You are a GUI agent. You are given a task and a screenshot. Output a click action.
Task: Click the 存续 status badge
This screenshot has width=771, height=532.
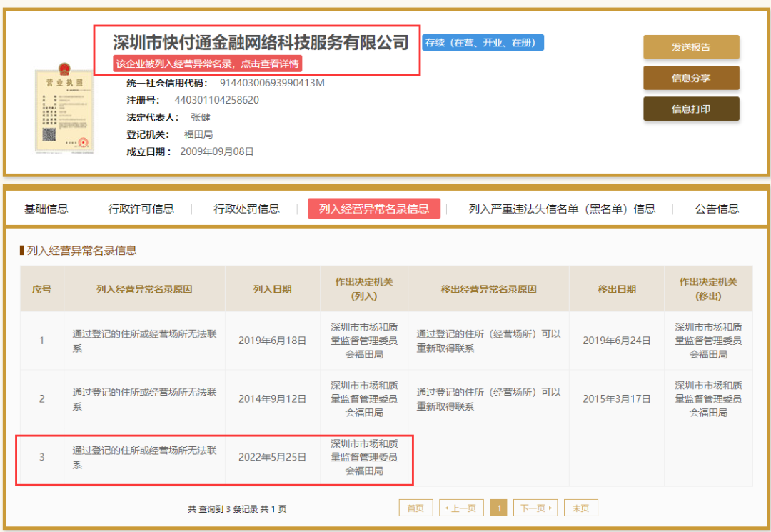point(483,43)
